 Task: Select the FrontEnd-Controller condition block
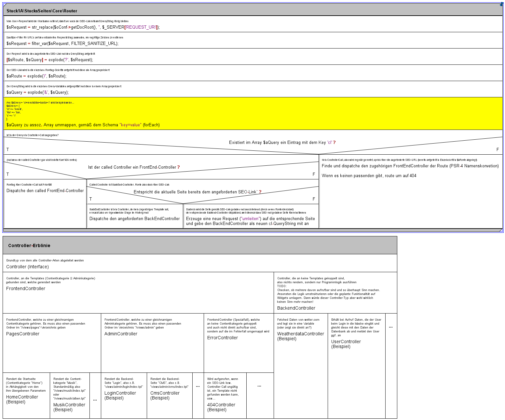(x=134, y=167)
